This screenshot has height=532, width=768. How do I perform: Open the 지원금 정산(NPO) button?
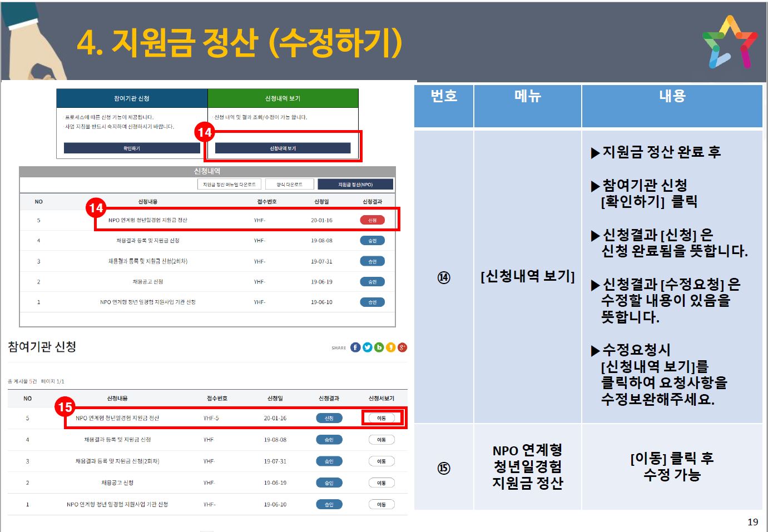point(355,185)
